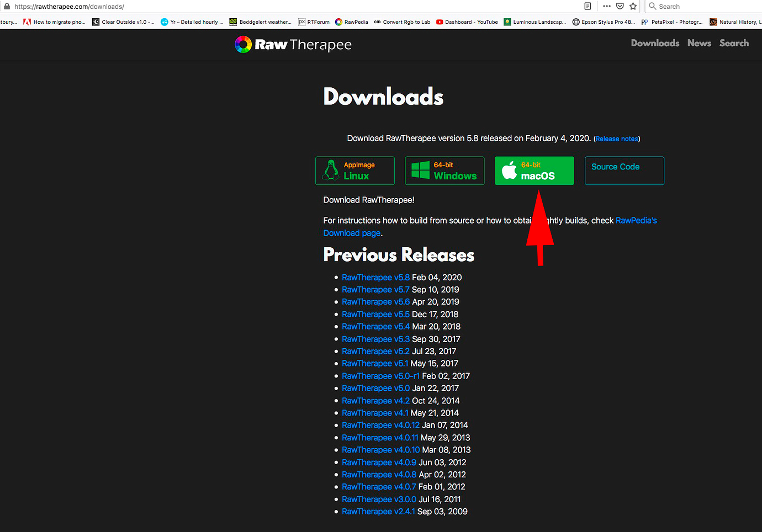This screenshot has height=532, width=762.
Task: Follow the RawPedia's Download page link
Action: point(490,227)
